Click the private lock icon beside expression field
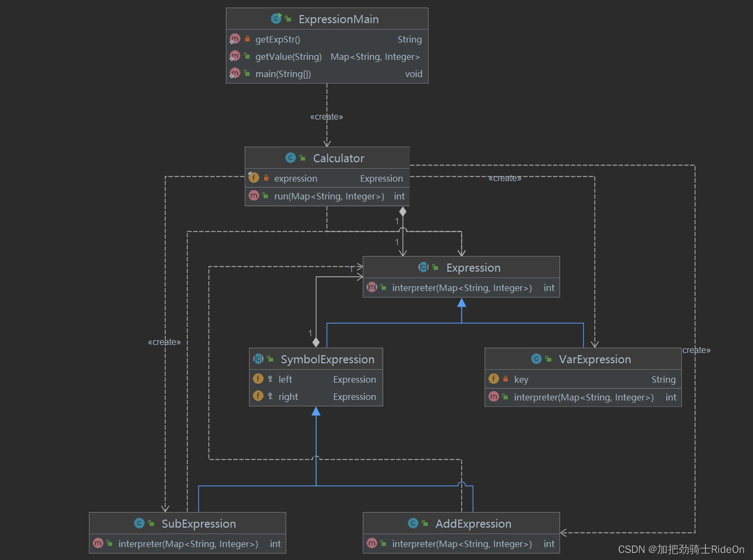The image size is (753, 560). [266, 177]
